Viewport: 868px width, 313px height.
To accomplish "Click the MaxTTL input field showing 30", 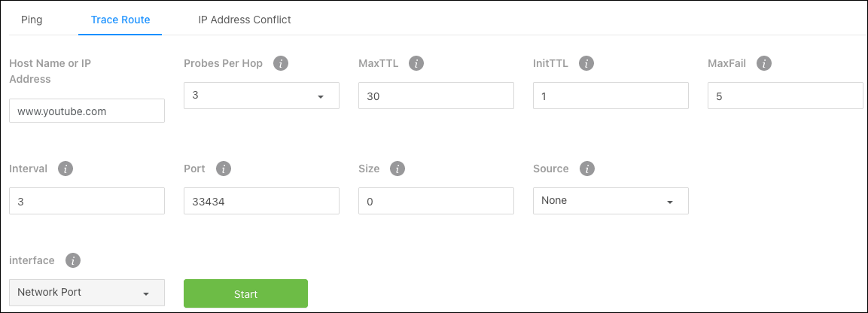I will 436,96.
